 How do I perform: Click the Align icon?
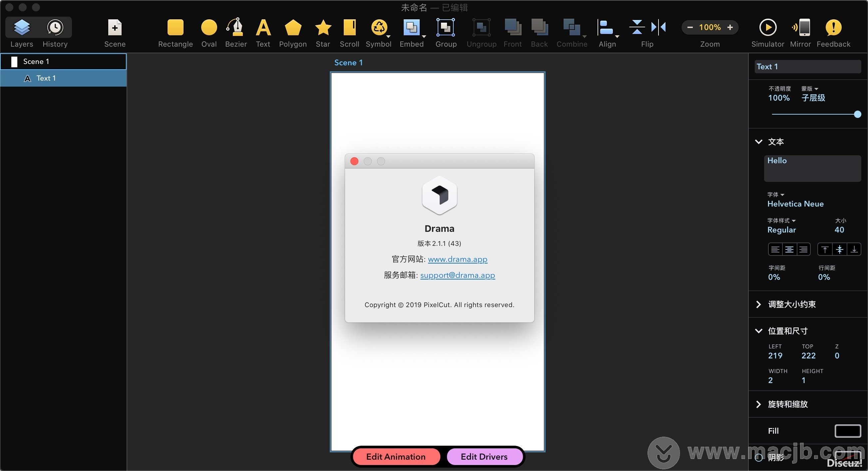(606, 27)
